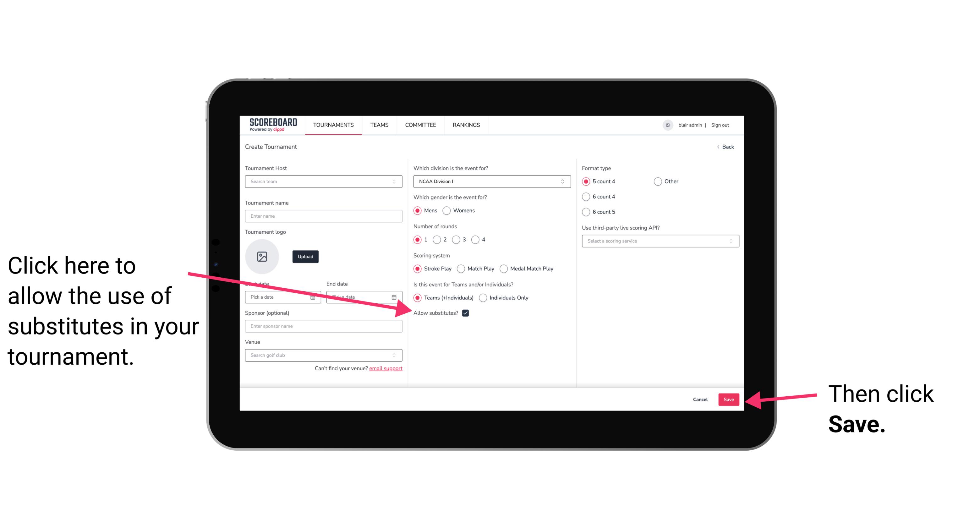Click the Save button
Screen dimensions: 980x527
pyautogui.click(x=729, y=399)
